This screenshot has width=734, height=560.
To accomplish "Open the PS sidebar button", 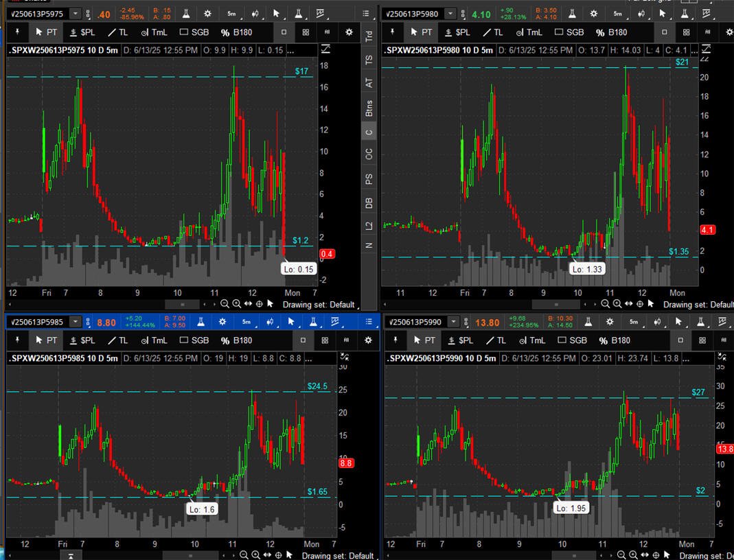I will [x=369, y=179].
